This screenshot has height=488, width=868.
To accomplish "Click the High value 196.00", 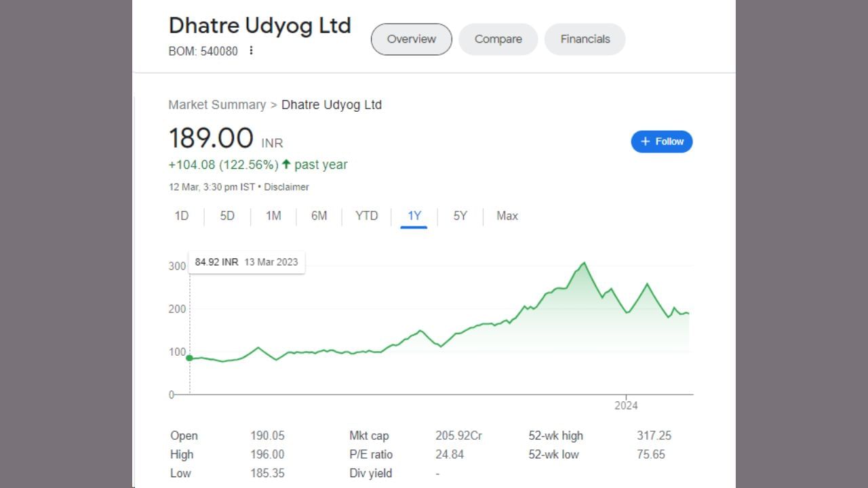I will pos(267,455).
